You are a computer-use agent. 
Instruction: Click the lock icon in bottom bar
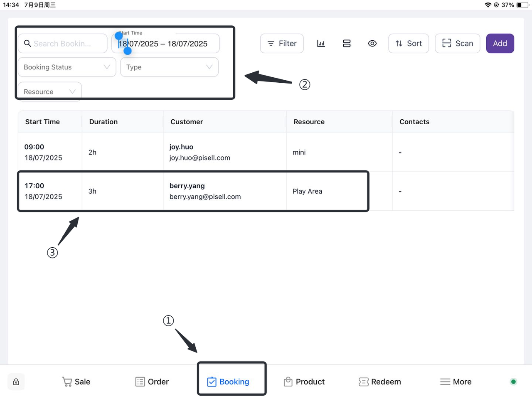[x=16, y=382]
